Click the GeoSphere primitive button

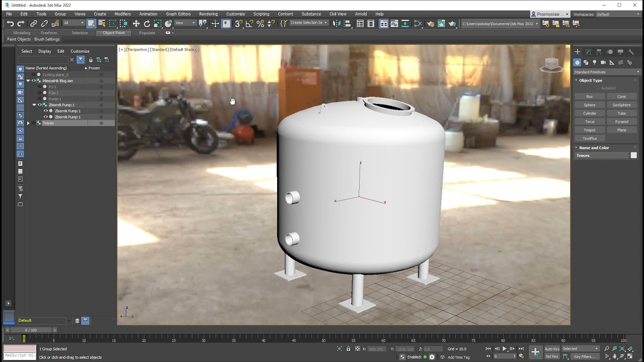622,105
